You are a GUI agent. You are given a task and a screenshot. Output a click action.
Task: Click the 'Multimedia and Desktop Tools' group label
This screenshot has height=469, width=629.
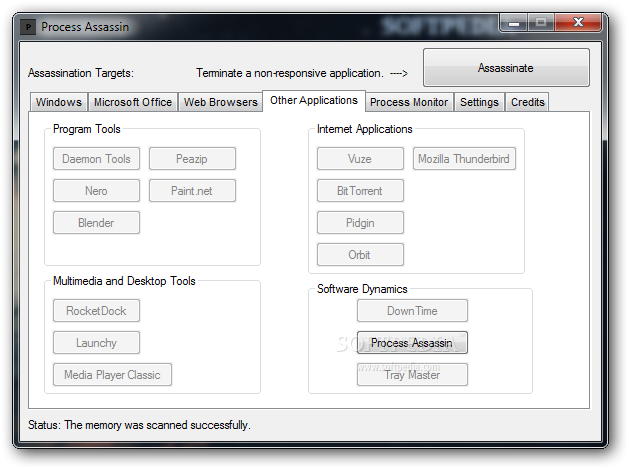tap(124, 281)
